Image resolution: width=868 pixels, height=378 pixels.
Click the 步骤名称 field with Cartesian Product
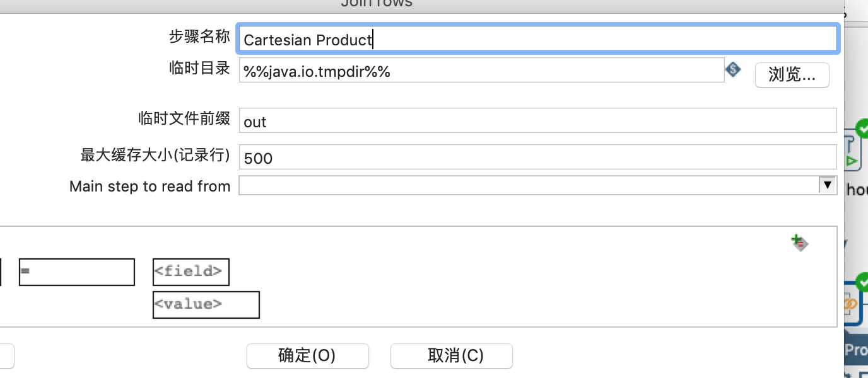coord(538,39)
